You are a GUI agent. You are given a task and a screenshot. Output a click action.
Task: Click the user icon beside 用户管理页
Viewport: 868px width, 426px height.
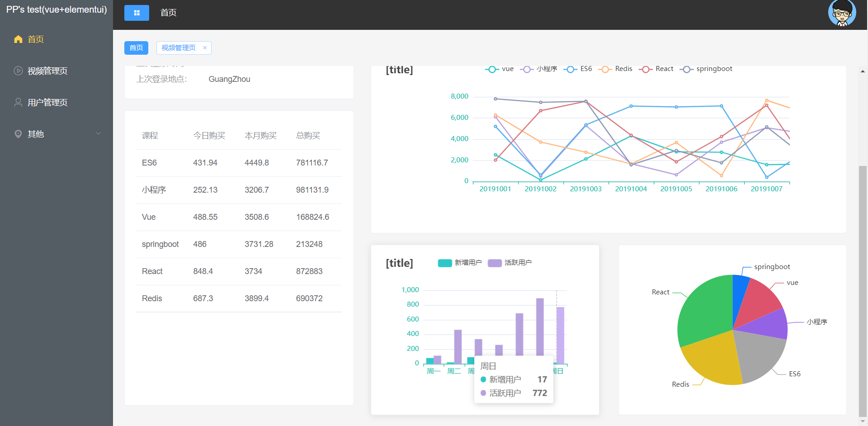pos(18,102)
